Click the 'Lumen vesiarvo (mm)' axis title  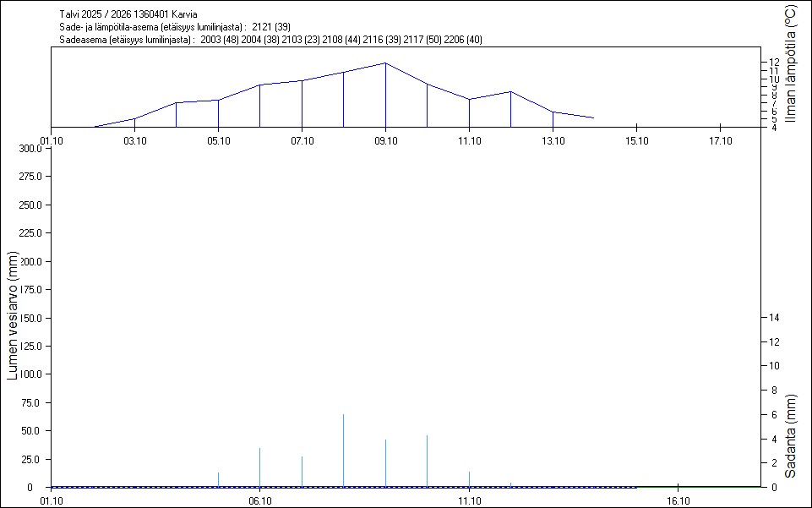13,314
